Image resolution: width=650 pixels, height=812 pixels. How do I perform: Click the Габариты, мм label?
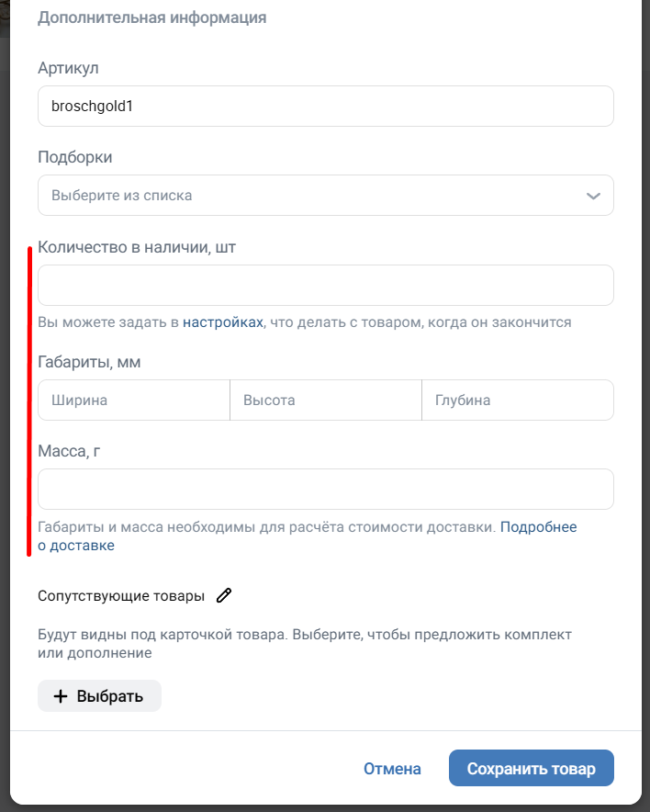pyautogui.click(x=89, y=362)
